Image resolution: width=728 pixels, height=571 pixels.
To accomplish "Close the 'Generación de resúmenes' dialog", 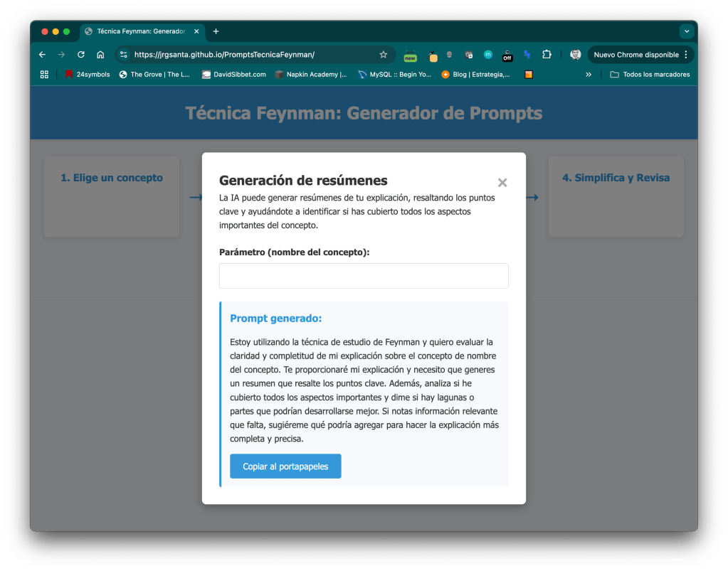I will coord(502,182).
